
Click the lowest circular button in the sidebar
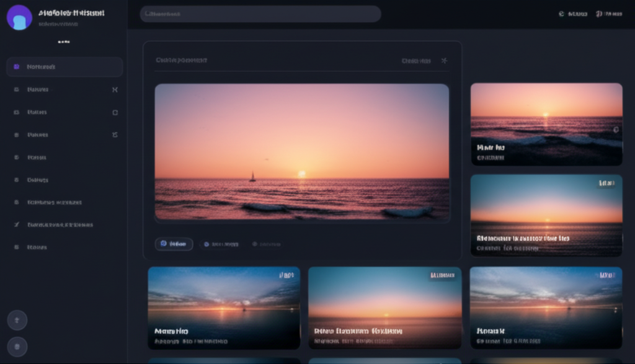click(x=17, y=347)
